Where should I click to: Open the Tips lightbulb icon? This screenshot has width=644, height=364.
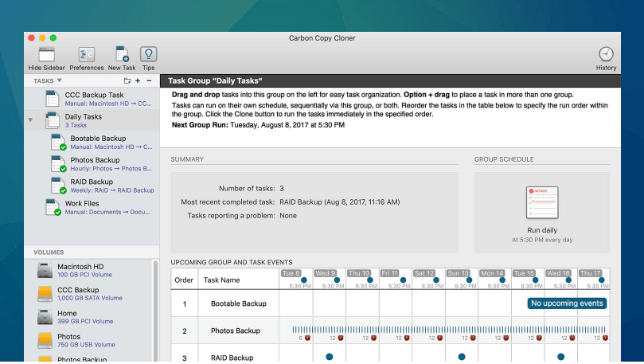[148, 54]
